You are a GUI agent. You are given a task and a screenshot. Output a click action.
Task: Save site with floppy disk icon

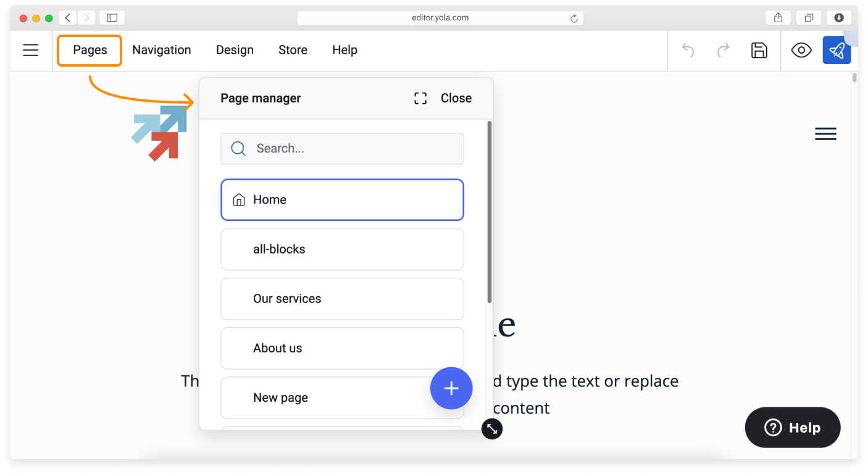click(x=759, y=51)
